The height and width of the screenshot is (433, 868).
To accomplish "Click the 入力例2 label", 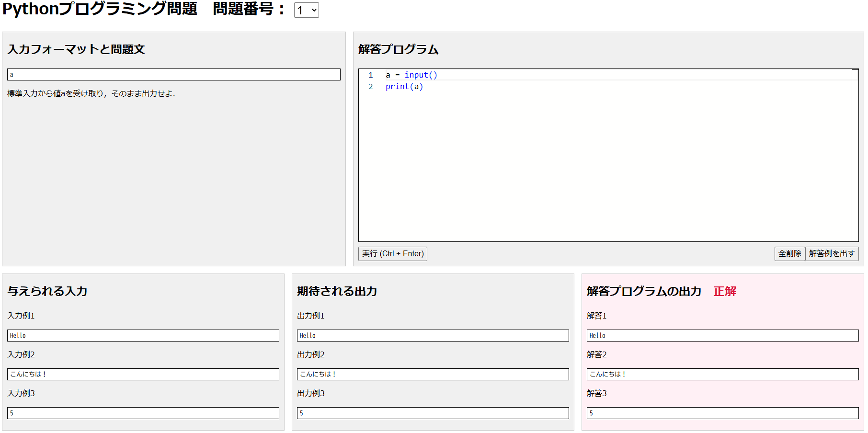I will coord(21,354).
